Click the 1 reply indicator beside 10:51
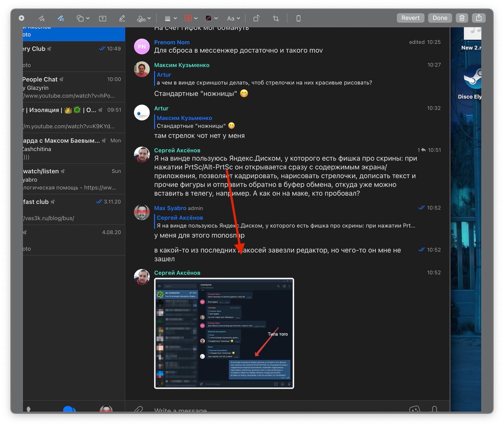The image size is (504, 426). pyautogui.click(x=421, y=150)
